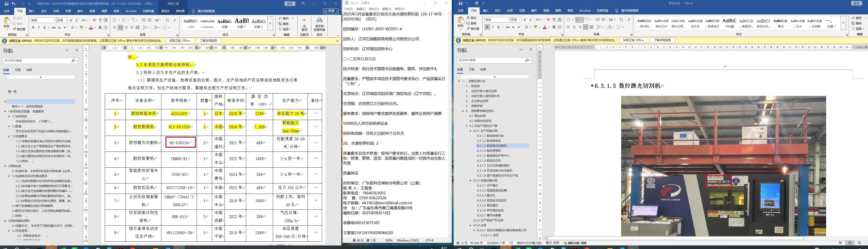Open font size dropdown (五号) in right Word
Screen dimensions: 868x249
click(520, 20)
